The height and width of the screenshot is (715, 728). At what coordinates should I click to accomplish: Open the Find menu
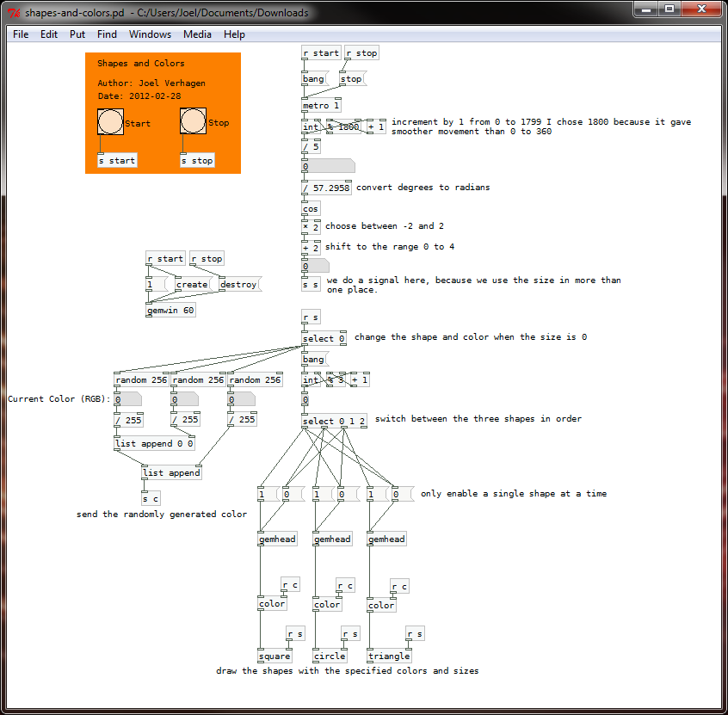coord(107,34)
